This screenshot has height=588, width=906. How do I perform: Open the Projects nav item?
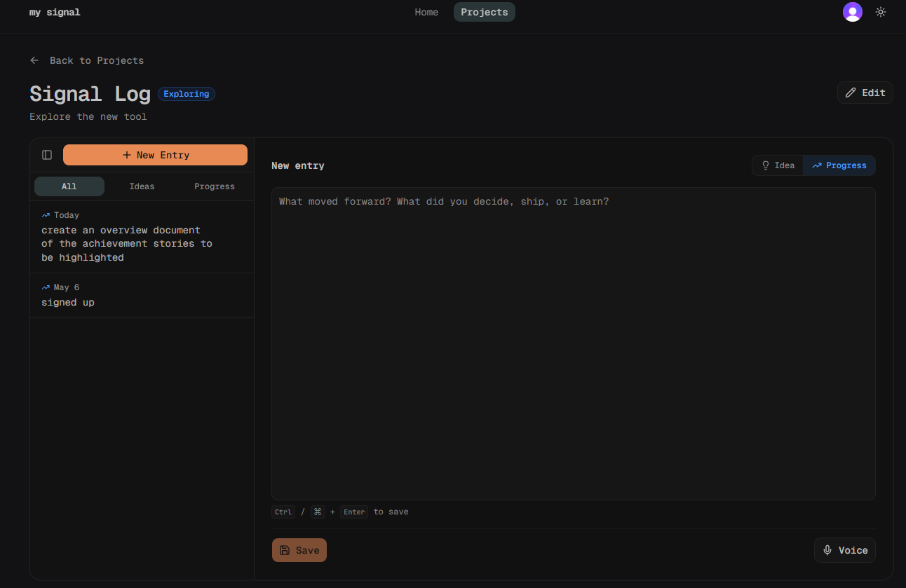click(485, 12)
